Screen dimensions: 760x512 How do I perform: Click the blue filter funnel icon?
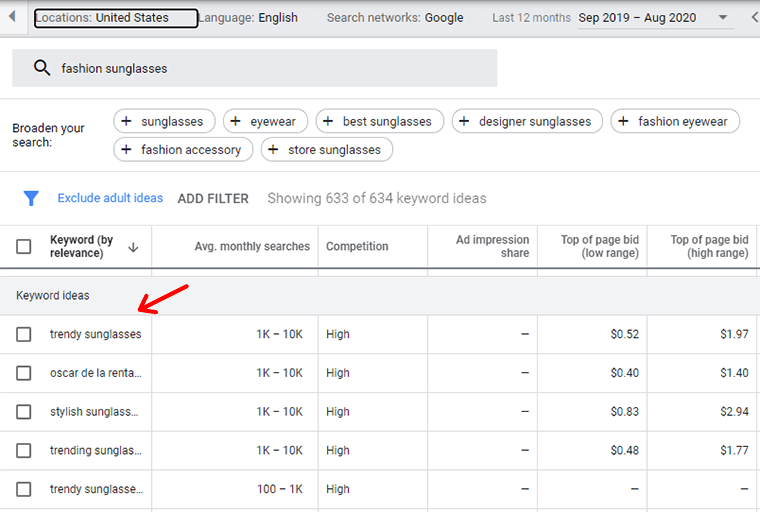(31, 198)
